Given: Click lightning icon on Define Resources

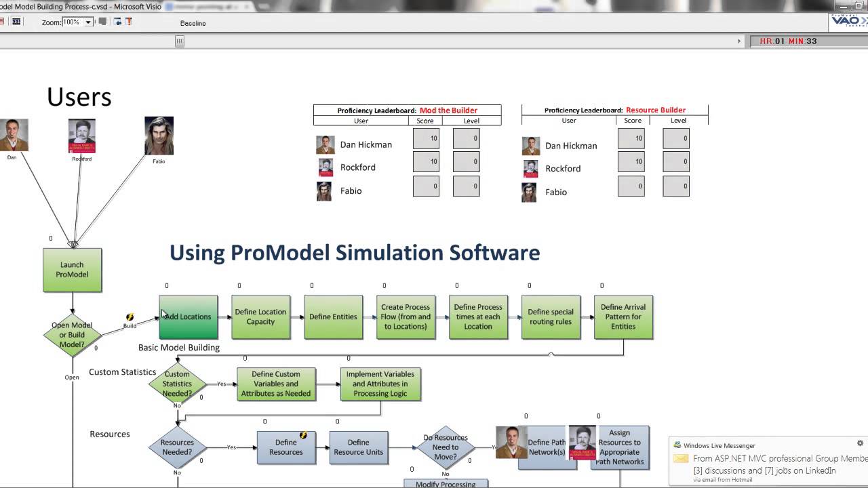Looking at the screenshot, I should (x=303, y=435).
